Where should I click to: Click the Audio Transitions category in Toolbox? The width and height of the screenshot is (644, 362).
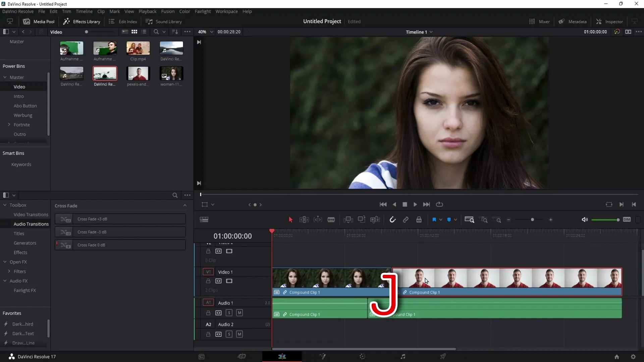(31, 224)
